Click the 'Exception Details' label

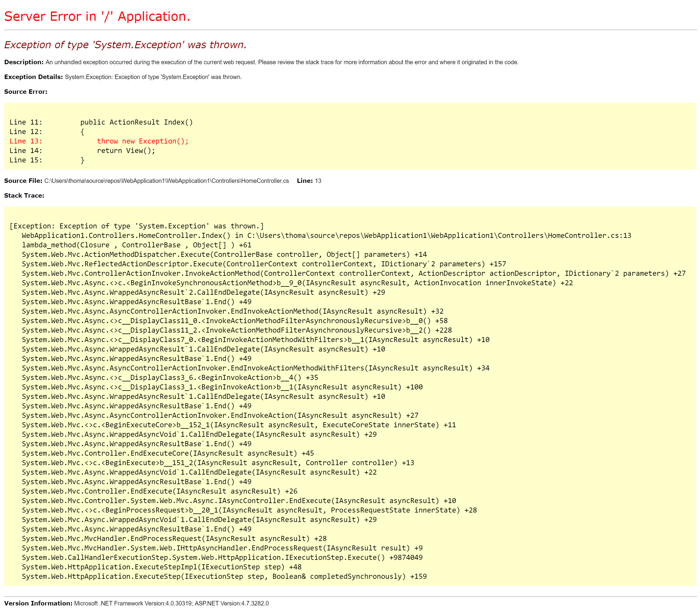[x=33, y=77]
